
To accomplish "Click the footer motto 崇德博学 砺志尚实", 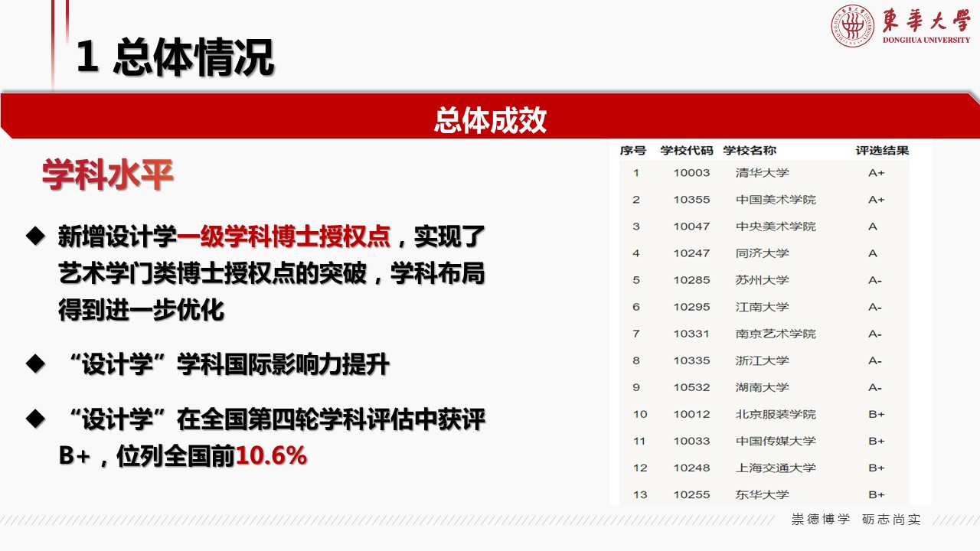I will 856,520.
